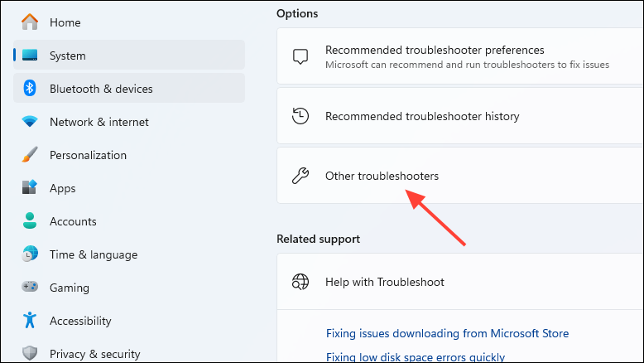The width and height of the screenshot is (644, 363).
Task: Click the history clock icon
Action: tap(300, 116)
